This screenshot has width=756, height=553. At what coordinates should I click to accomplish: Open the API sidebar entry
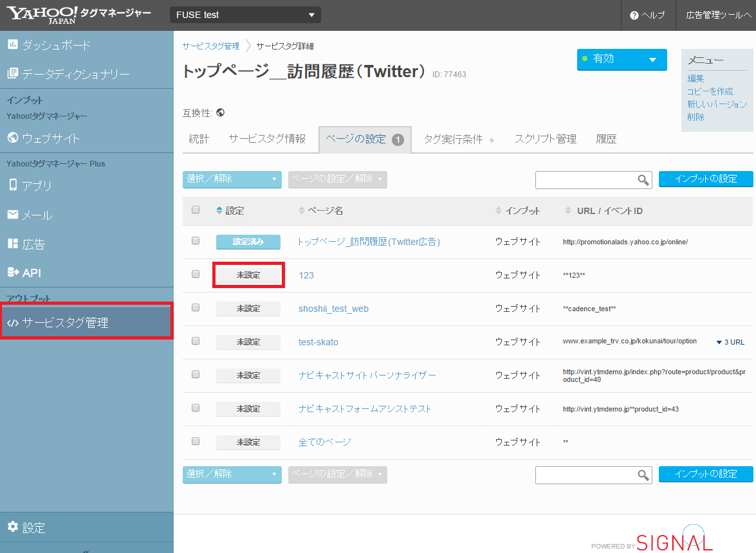25,273
